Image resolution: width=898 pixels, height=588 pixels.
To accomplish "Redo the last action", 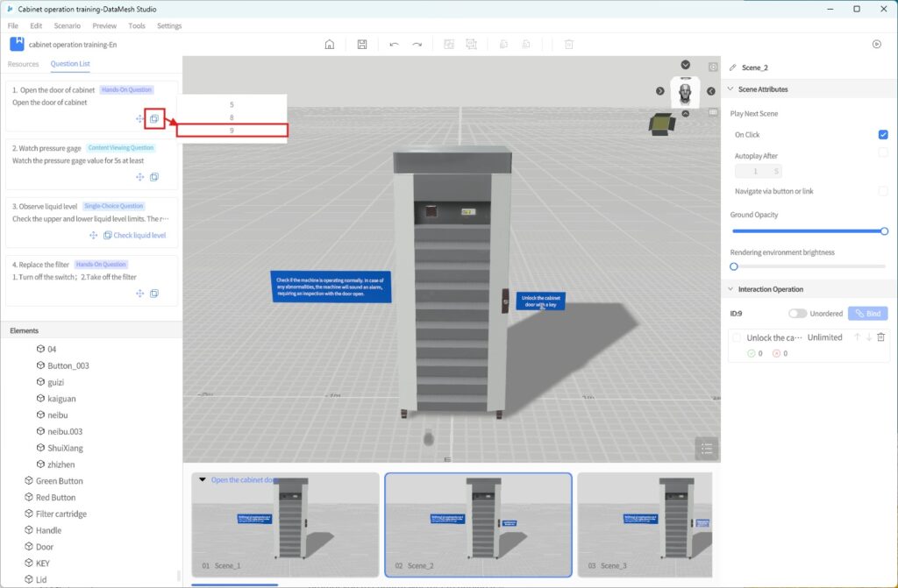I will coord(417,44).
